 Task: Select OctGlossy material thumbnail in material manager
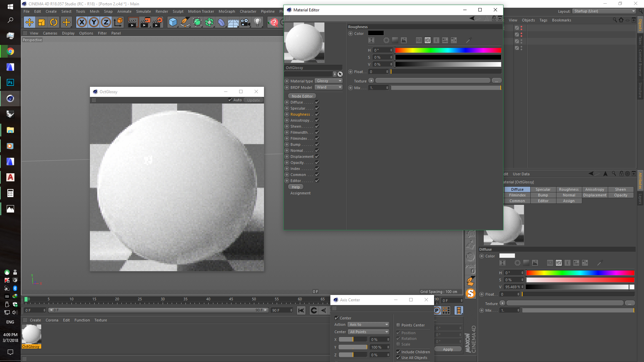coord(32,334)
